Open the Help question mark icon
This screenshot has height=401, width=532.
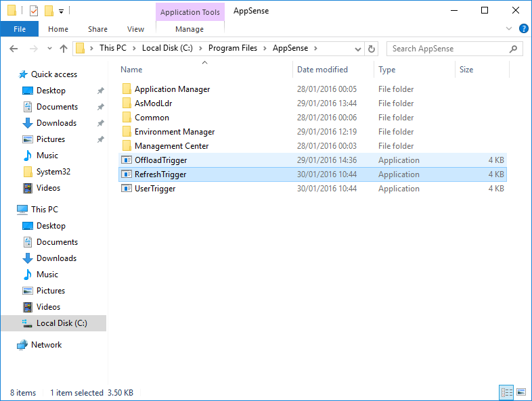pos(523,29)
